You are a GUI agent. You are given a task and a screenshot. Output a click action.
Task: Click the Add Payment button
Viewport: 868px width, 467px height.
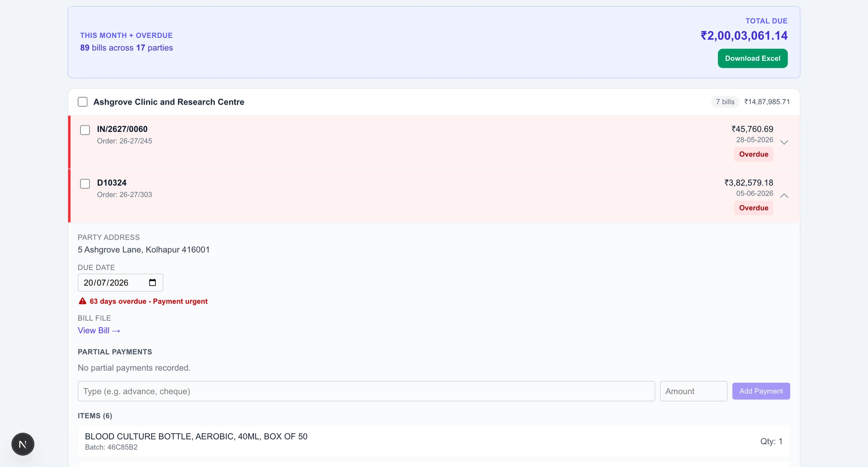click(761, 391)
